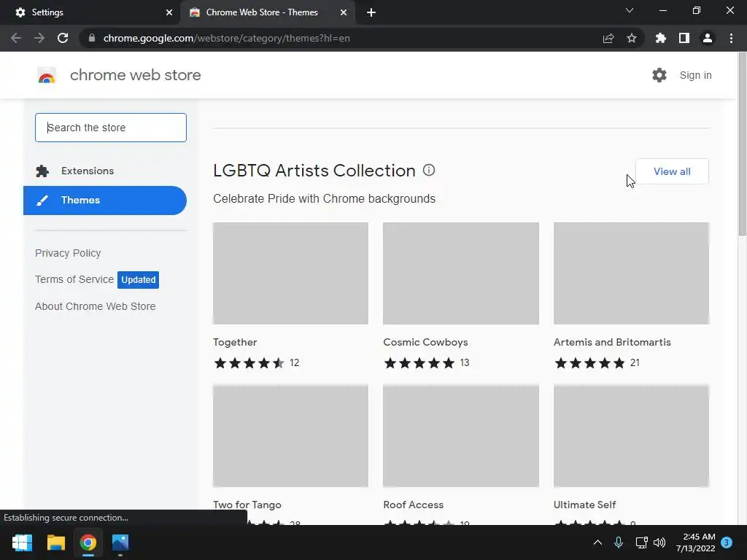Click the Chrome taskbar icon
The width and height of the screenshot is (747, 560).
pyautogui.click(x=88, y=542)
